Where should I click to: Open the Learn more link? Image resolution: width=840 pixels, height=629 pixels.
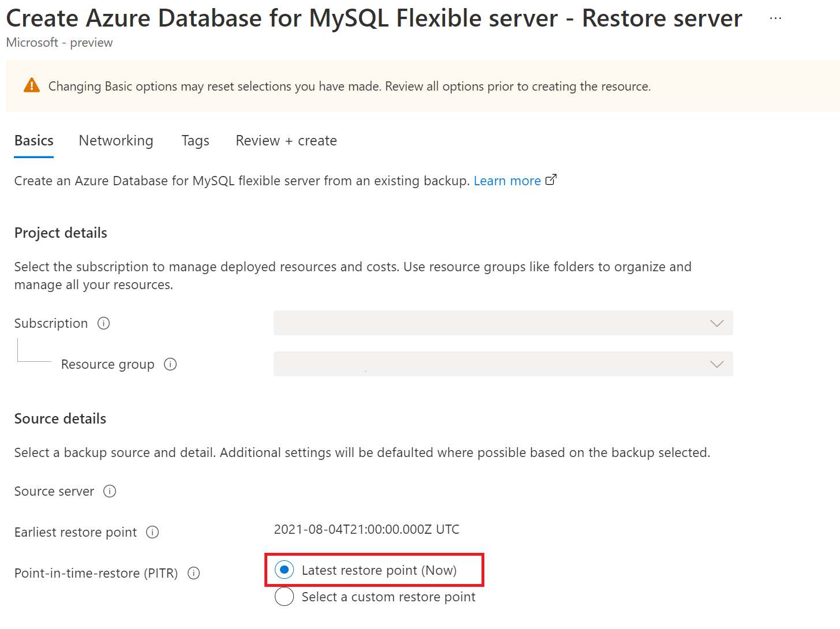click(507, 181)
